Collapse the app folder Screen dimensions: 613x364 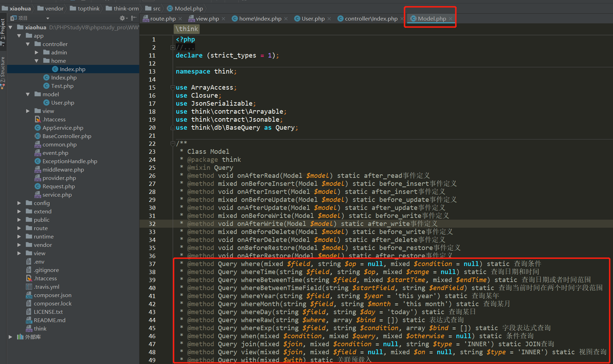tap(19, 36)
